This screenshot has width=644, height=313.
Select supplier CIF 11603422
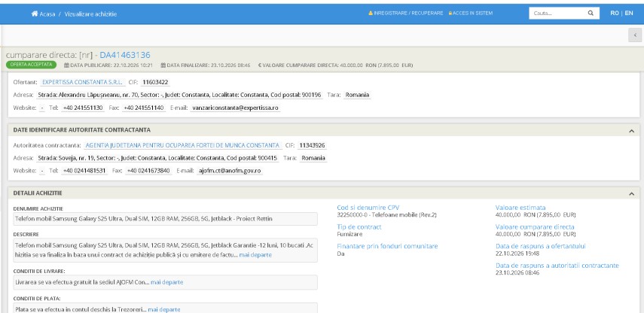155,83
